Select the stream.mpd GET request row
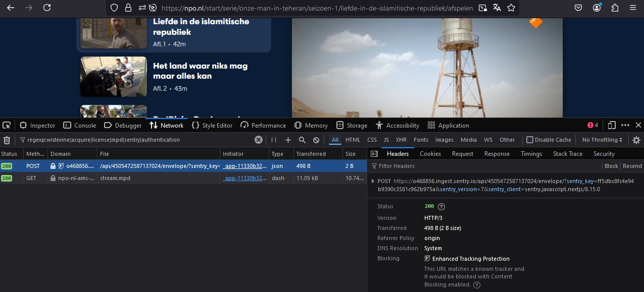Screen dimensions: 644x292 (183, 178)
